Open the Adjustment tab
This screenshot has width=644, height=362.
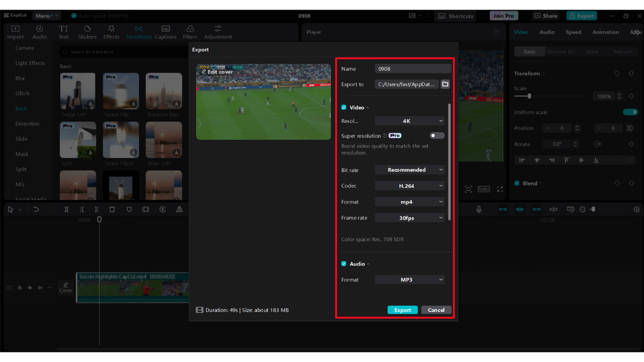(218, 32)
